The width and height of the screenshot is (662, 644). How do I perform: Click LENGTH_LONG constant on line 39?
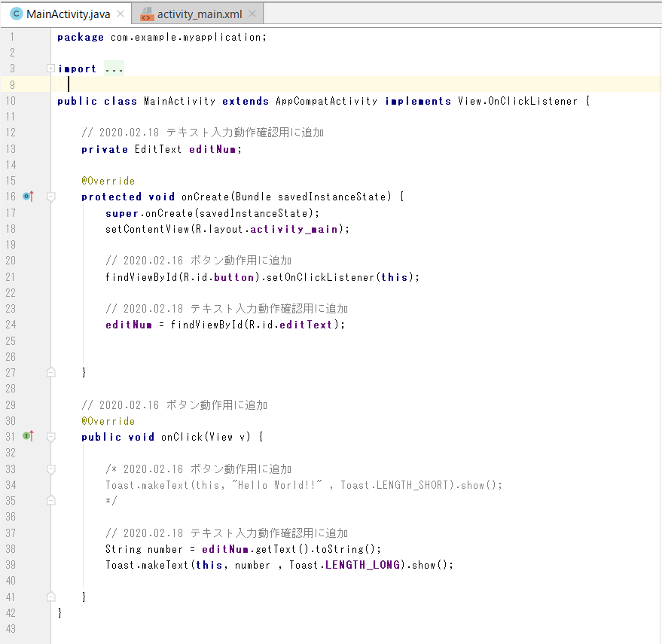pos(363,565)
